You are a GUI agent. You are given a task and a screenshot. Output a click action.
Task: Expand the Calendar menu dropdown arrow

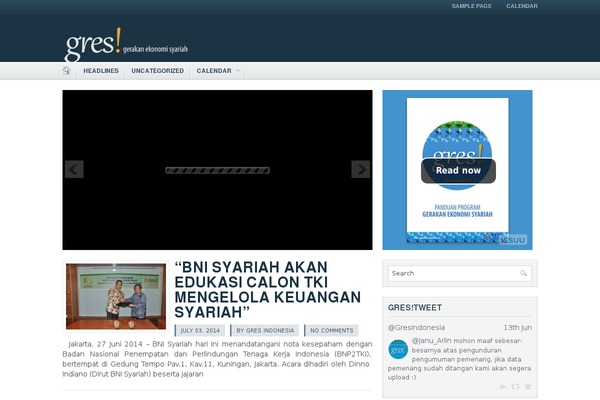(x=238, y=71)
